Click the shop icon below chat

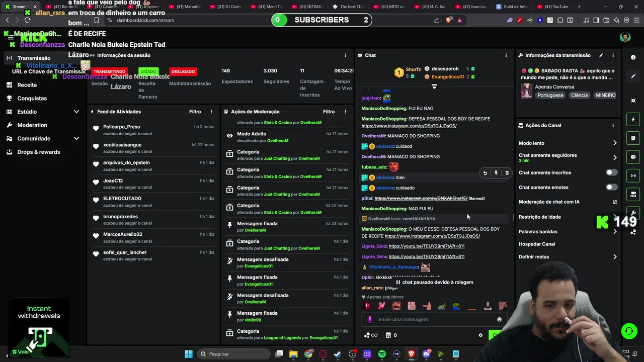click(x=388, y=335)
